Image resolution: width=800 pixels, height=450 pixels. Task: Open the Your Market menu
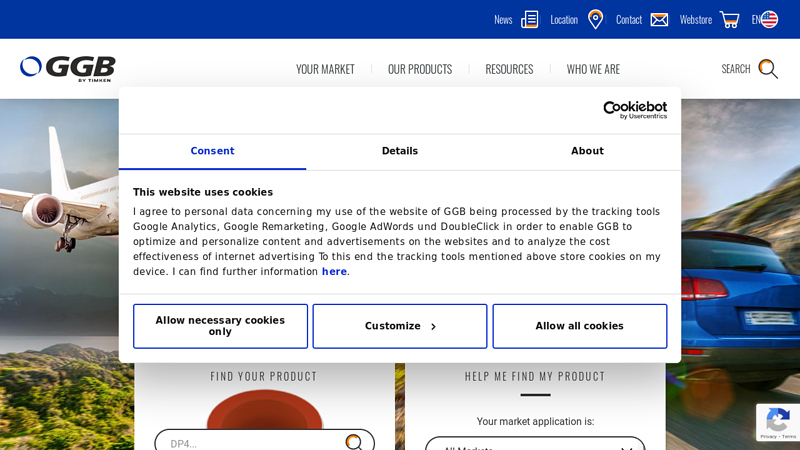pos(325,69)
